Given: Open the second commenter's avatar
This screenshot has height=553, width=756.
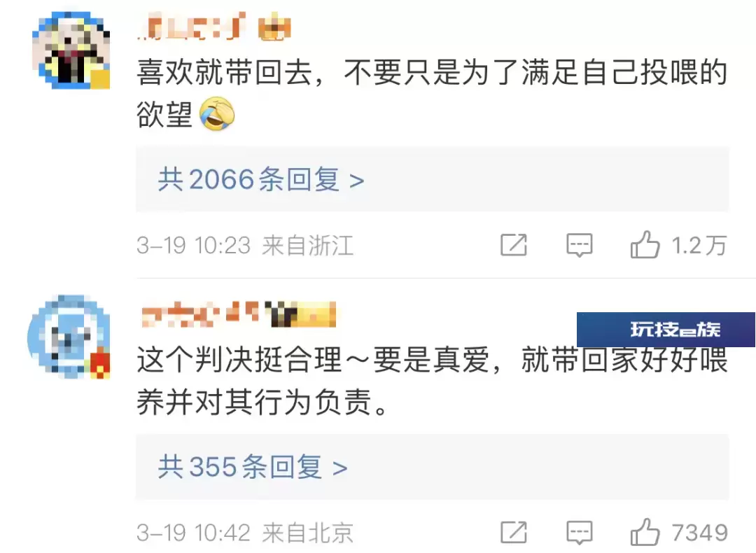Looking at the screenshot, I should (69, 337).
